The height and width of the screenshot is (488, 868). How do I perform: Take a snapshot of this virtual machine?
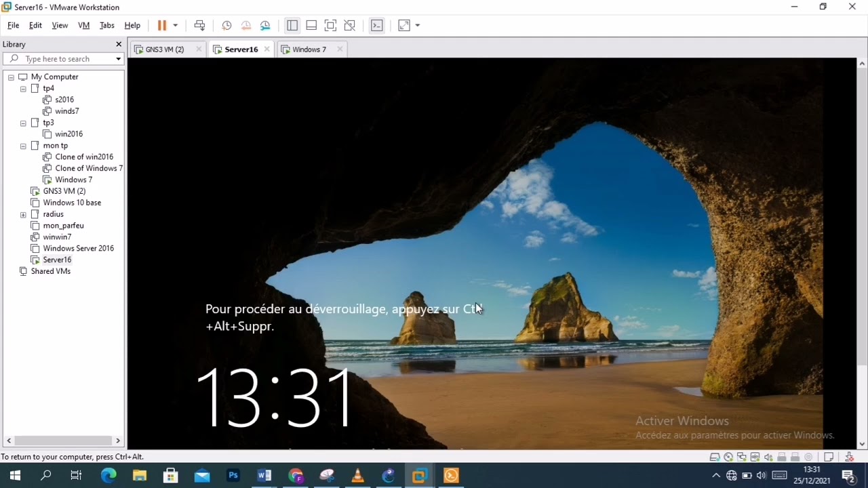pos(226,25)
